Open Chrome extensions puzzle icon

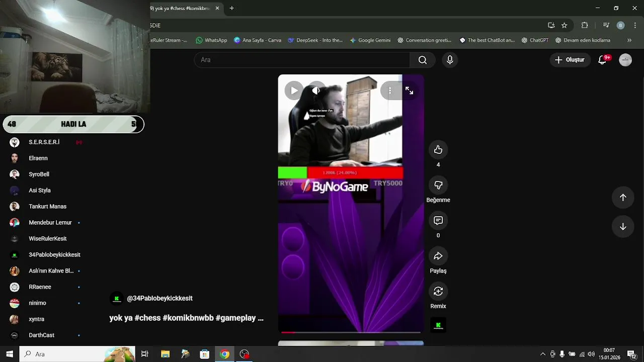pyautogui.click(x=584, y=25)
